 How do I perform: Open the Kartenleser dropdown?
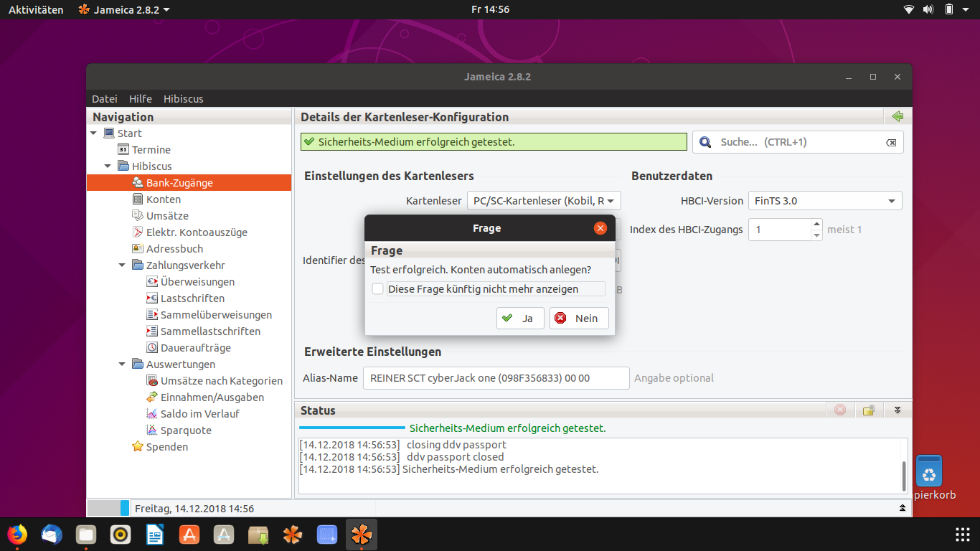tap(544, 201)
